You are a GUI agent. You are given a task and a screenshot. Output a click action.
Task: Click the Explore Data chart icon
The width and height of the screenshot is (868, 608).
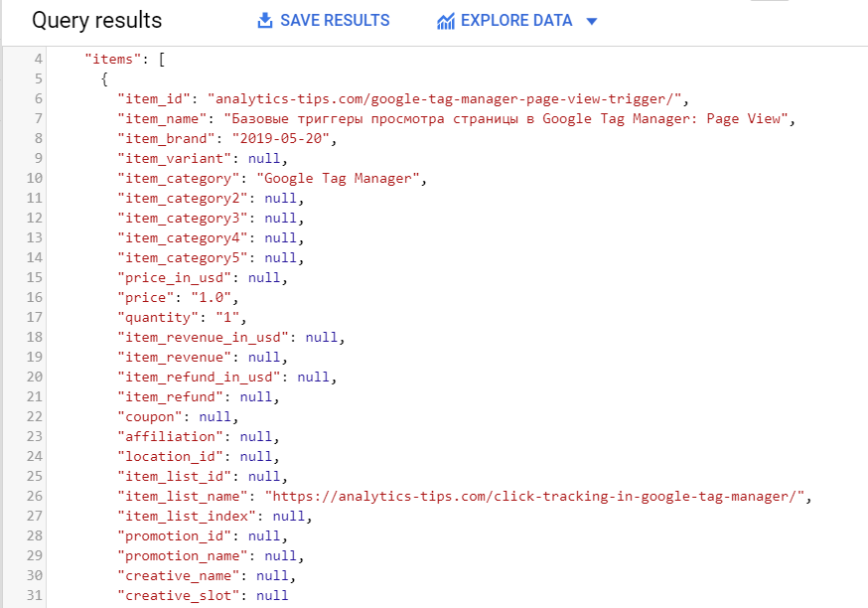click(x=446, y=21)
